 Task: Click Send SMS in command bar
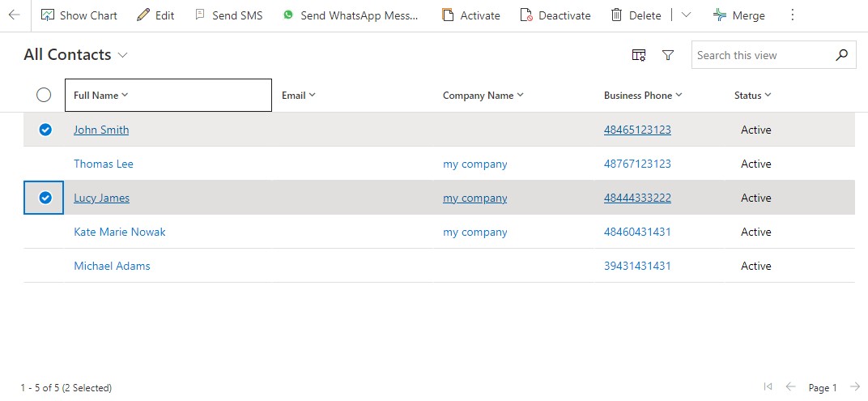click(228, 15)
